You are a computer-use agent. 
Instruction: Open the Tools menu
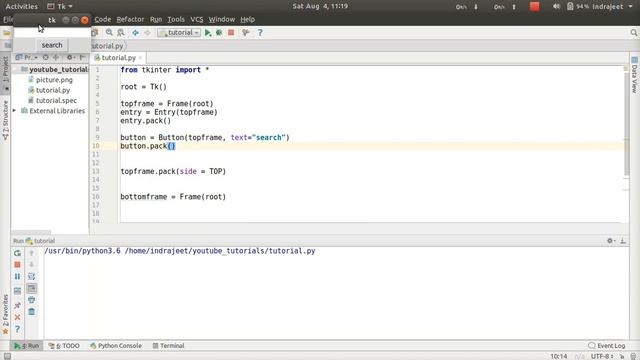coord(176,19)
